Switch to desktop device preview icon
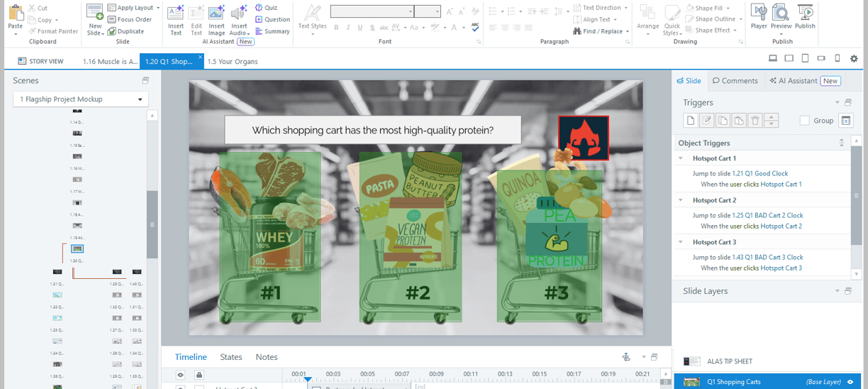Screen dimensions: 868x389 click(773, 58)
